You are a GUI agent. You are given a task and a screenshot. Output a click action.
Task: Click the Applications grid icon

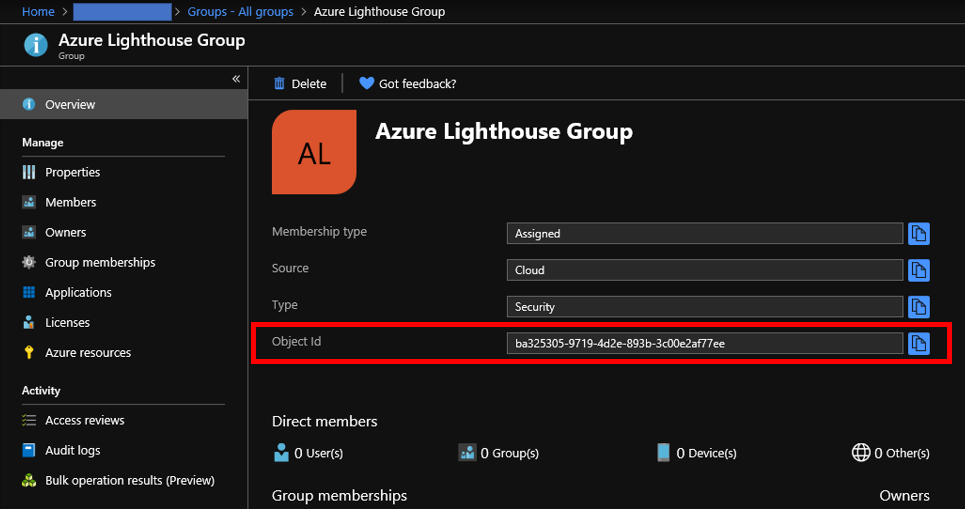point(29,292)
